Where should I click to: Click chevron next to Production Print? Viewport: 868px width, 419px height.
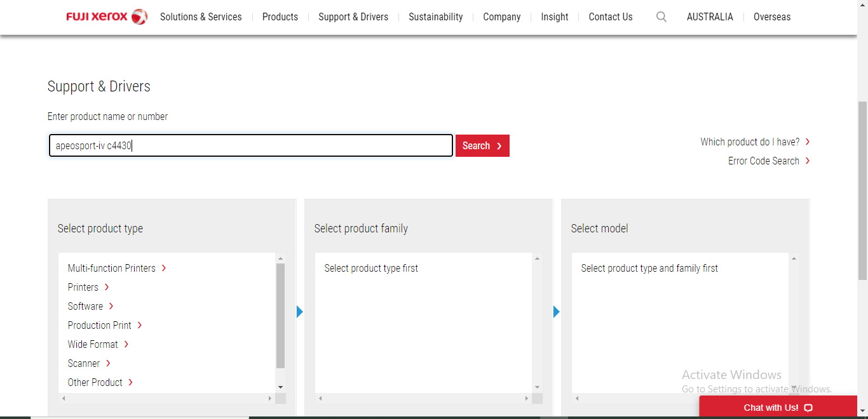140,326
